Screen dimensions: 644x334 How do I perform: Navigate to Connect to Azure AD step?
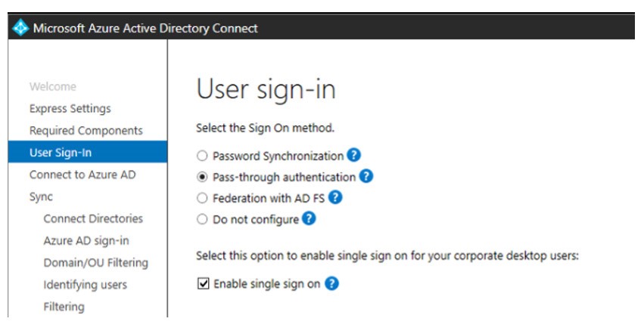pyautogui.click(x=82, y=175)
